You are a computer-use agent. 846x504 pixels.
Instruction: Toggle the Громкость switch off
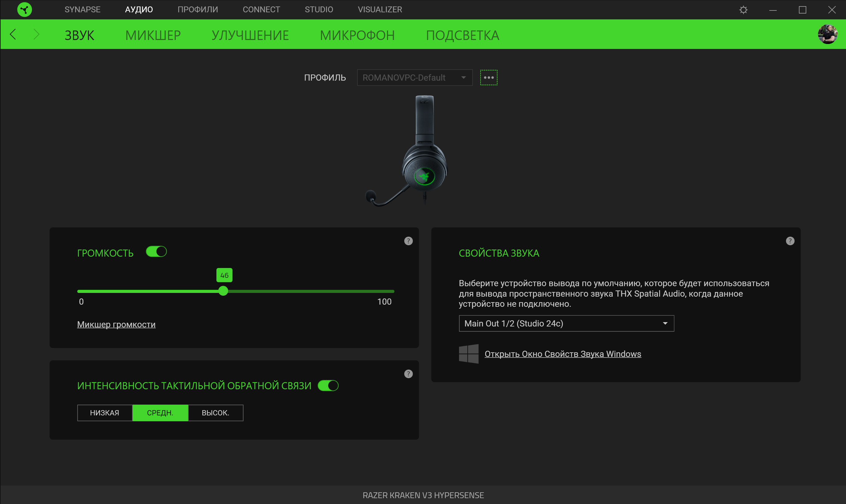point(156,252)
